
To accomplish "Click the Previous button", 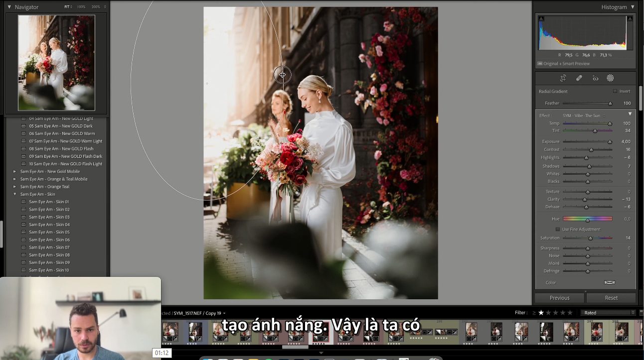I will (559, 298).
